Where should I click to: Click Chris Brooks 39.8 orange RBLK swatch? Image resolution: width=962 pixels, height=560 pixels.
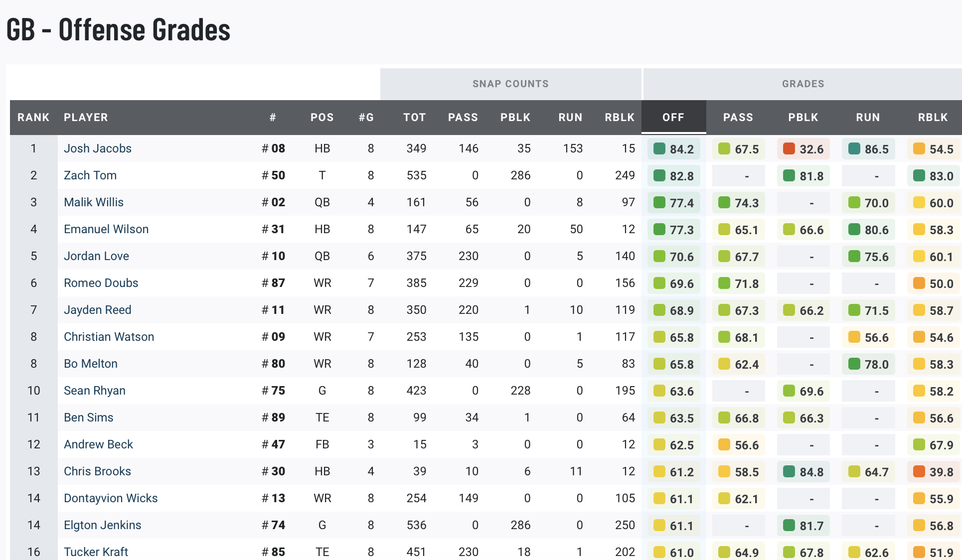[919, 471]
